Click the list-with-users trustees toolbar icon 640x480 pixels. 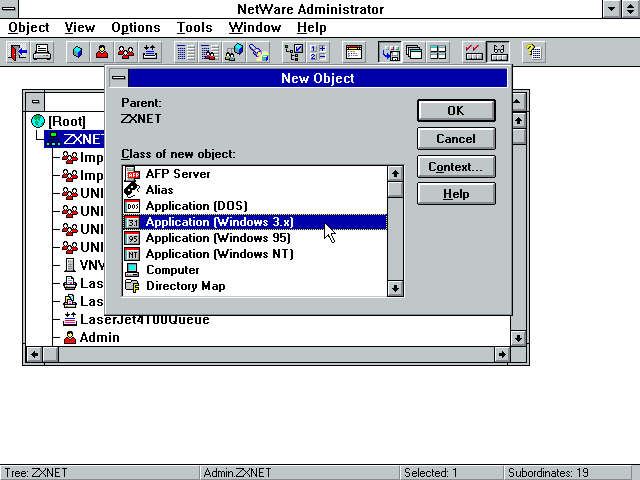(x=210, y=52)
